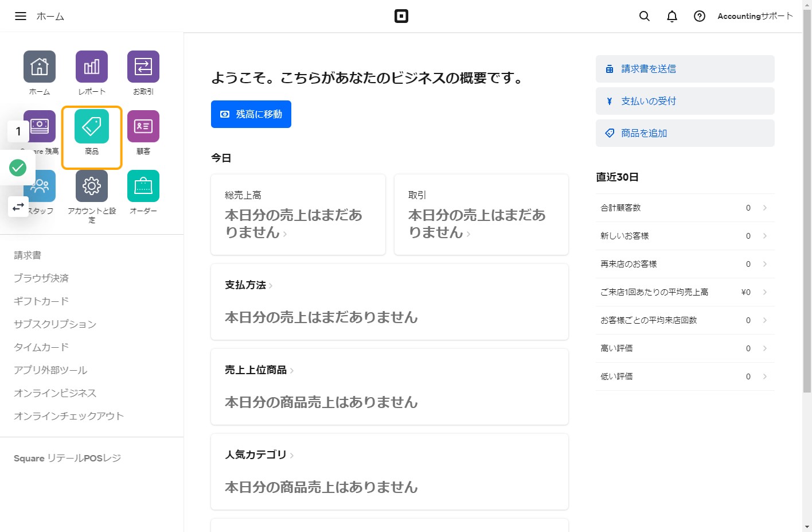Click the swap arrows floating button
The height and width of the screenshot is (532, 812).
coord(18,206)
